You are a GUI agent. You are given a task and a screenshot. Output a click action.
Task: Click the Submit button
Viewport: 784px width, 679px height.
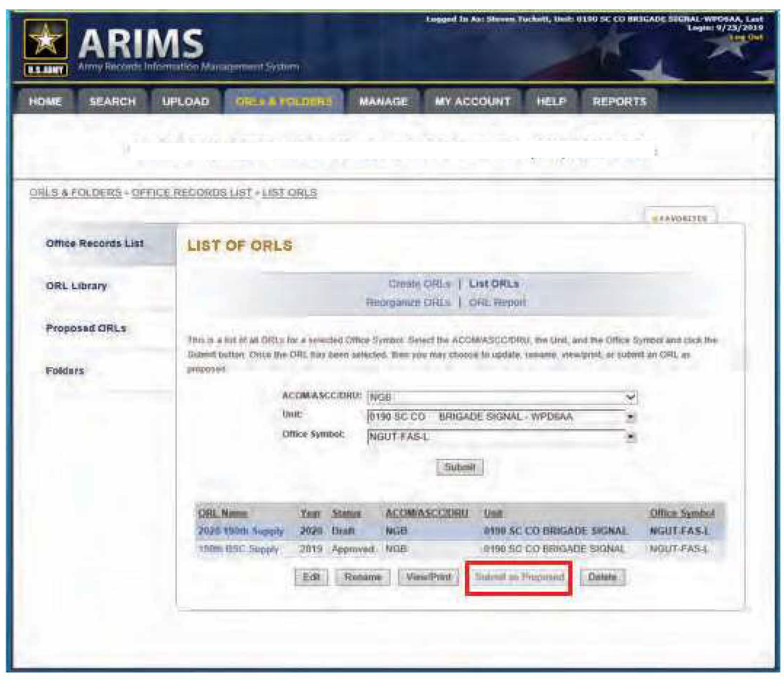(x=460, y=467)
